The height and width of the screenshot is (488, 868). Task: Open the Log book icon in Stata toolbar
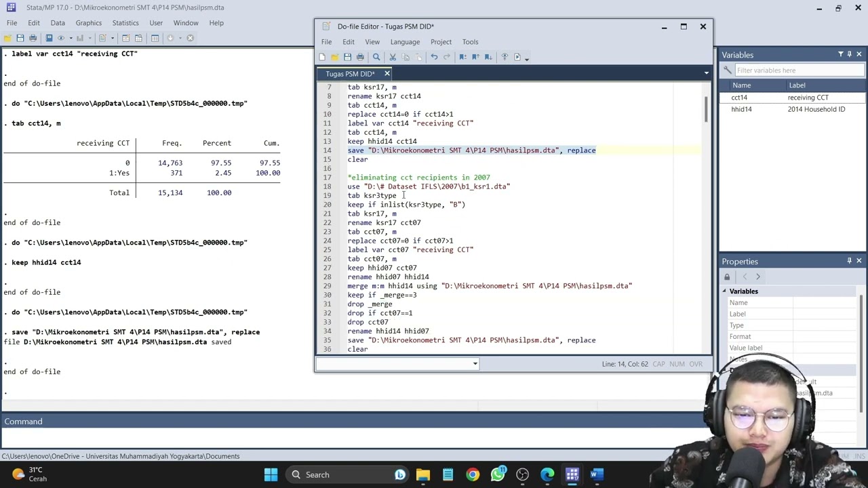tap(49, 38)
